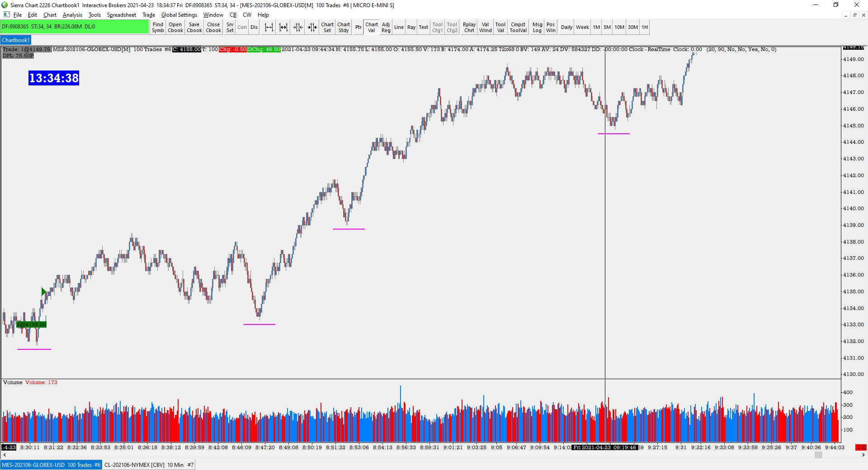868x470 pixels.
Task: Disconnect using the Dis button
Action: tap(254, 28)
